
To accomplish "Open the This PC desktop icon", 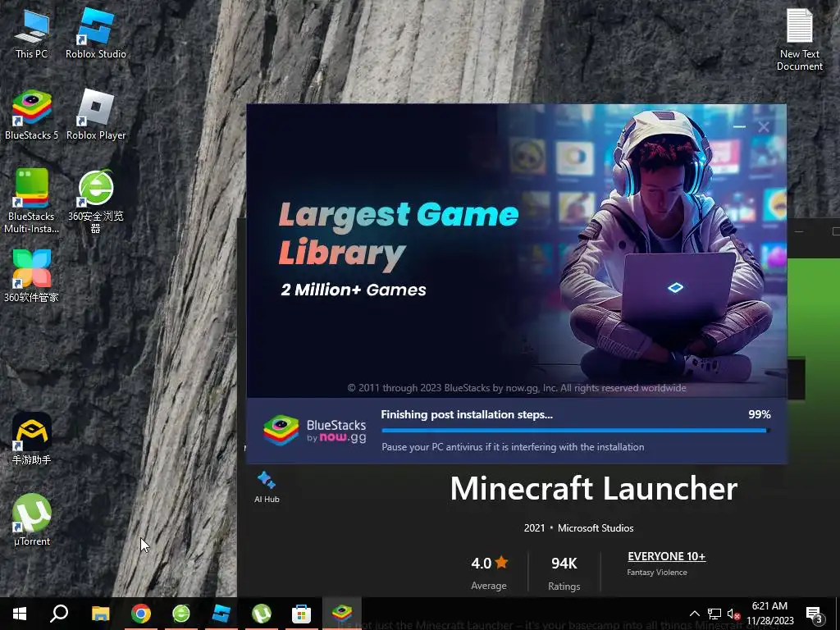I will pyautogui.click(x=32, y=34).
